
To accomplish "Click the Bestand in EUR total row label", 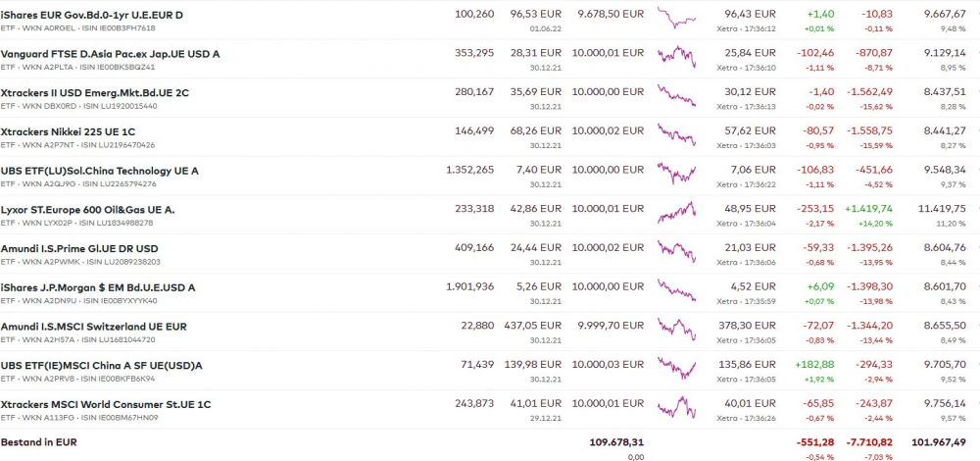I will [37, 442].
